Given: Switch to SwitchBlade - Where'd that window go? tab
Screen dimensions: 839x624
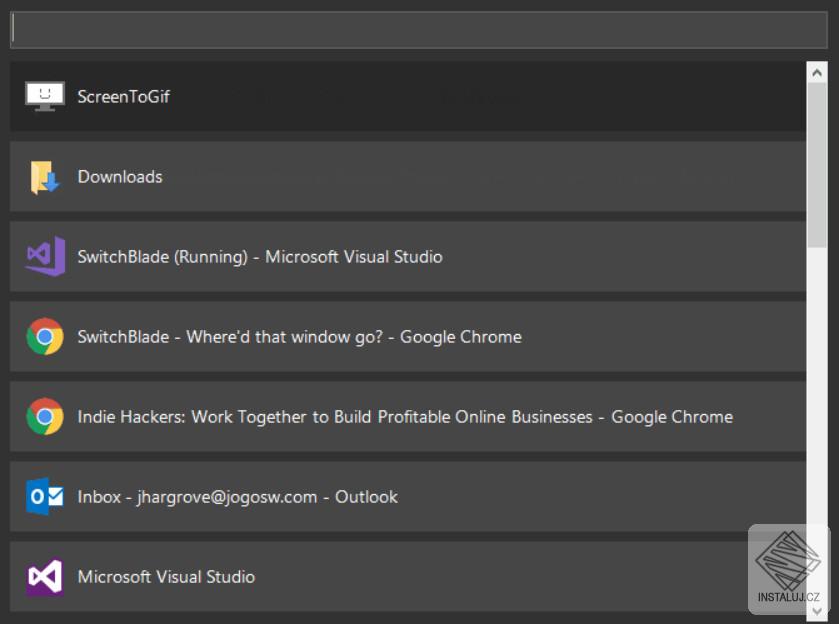Looking at the screenshot, I should coord(300,337).
